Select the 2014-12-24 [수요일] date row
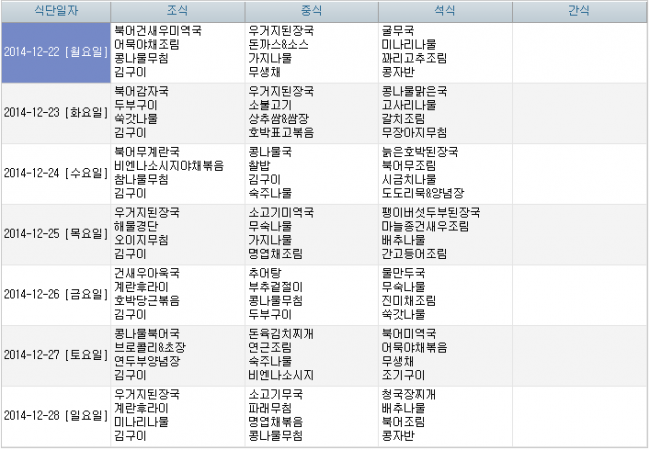This screenshot has height=450, width=650. pyautogui.click(x=55, y=173)
